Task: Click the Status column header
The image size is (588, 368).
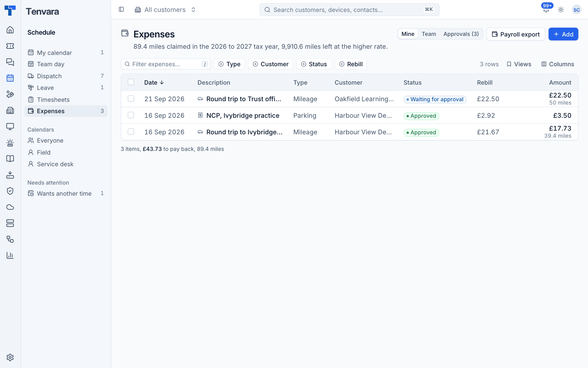Action: tap(413, 82)
